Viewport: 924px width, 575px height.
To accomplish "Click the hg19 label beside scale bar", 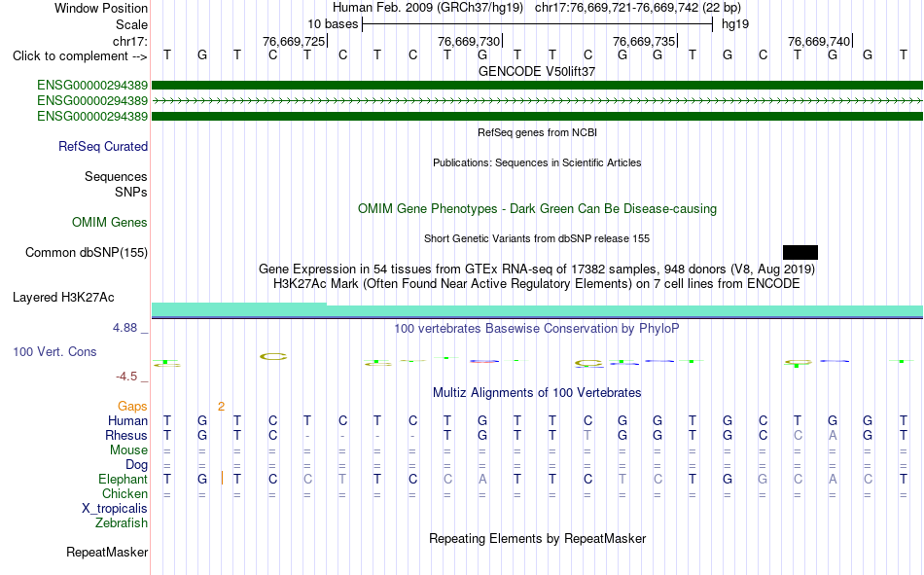I will pos(735,24).
